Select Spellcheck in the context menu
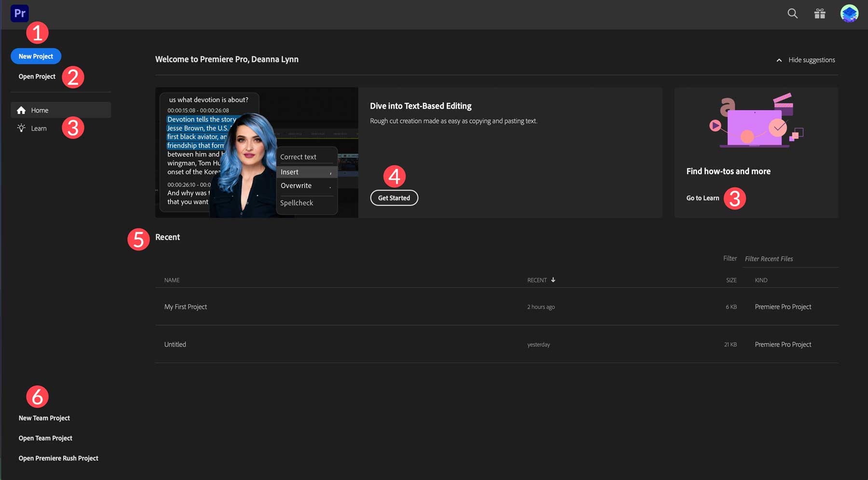The image size is (868, 480). coord(297,203)
